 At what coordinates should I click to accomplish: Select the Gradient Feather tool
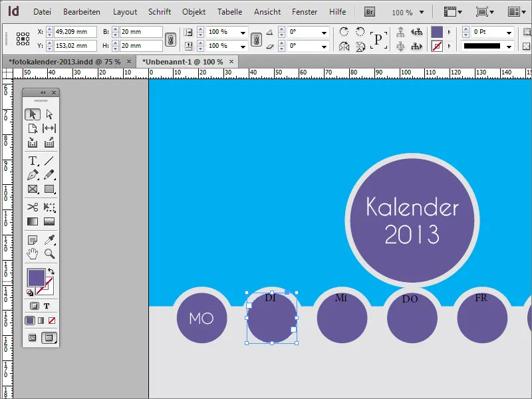[49, 221]
